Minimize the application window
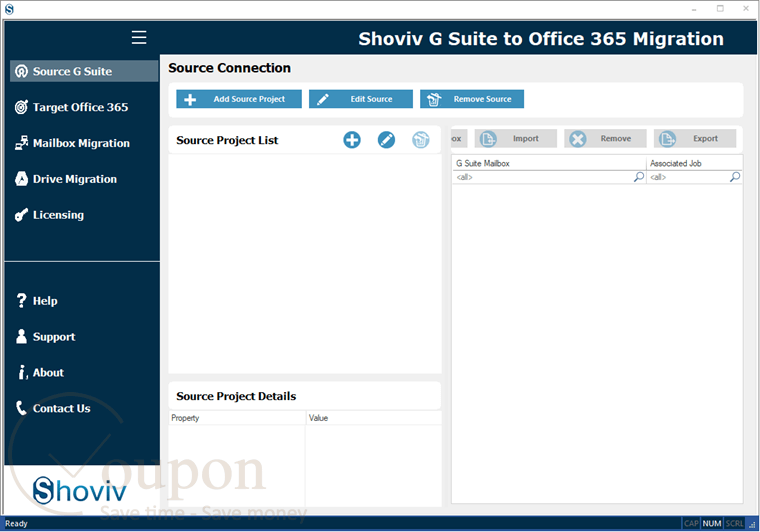Viewport: 760px width, 532px height. tap(694, 9)
